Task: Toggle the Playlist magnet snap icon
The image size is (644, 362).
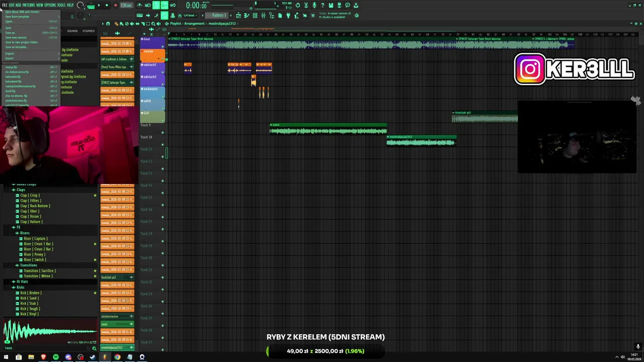Action: 108,24
